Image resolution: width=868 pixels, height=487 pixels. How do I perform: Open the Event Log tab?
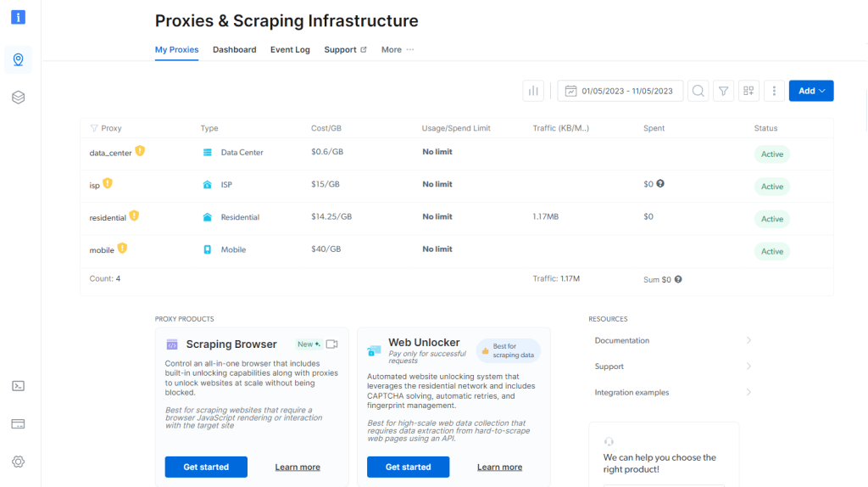click(x=290, y=49)
